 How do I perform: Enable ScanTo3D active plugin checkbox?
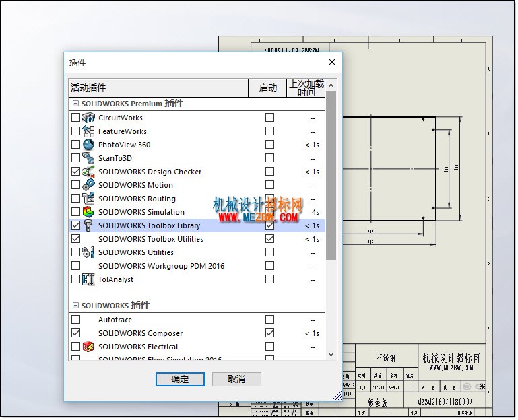coord(75,157)
